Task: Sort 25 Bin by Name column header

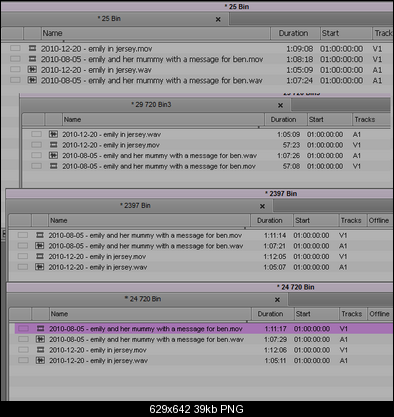Action: coord(156,33)
